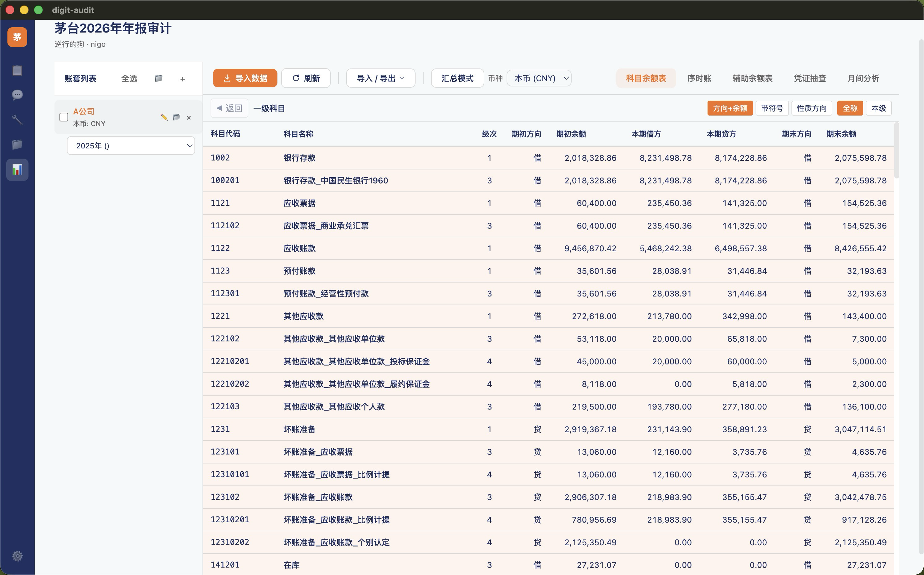924x575 pixels.
Task: Select row 141201 在库
Action: [548, 565]
